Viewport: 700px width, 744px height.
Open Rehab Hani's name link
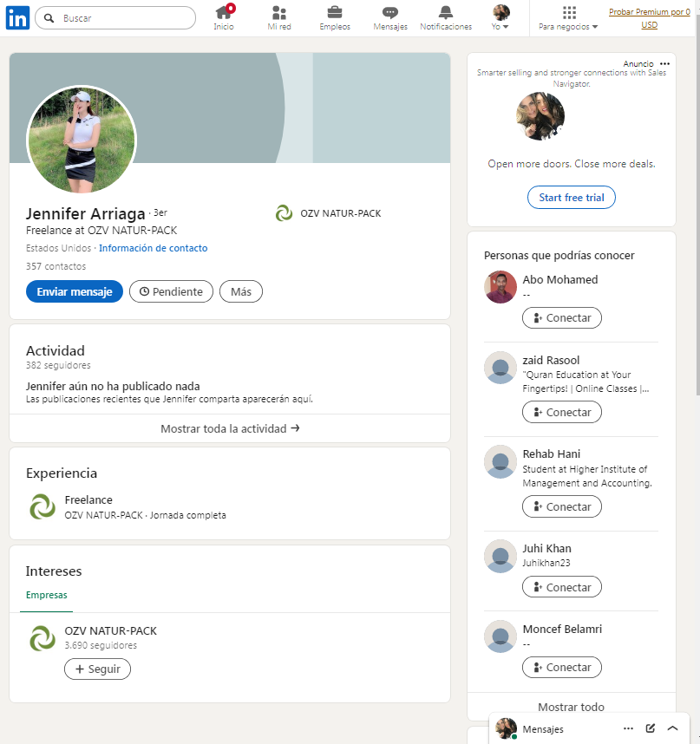coord(552,454)
